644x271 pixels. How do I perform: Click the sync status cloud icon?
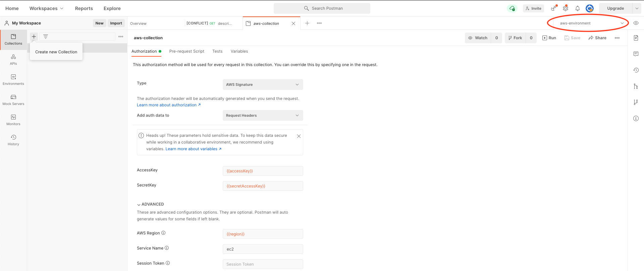512,8
